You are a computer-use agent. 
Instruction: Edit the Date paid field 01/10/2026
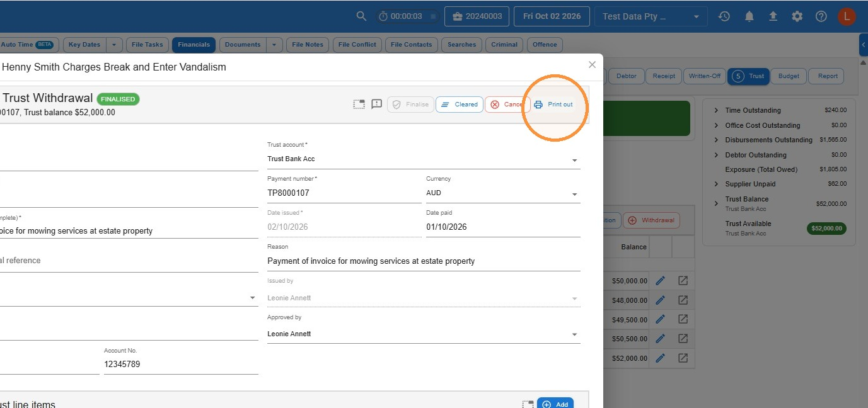pos(503,227)
